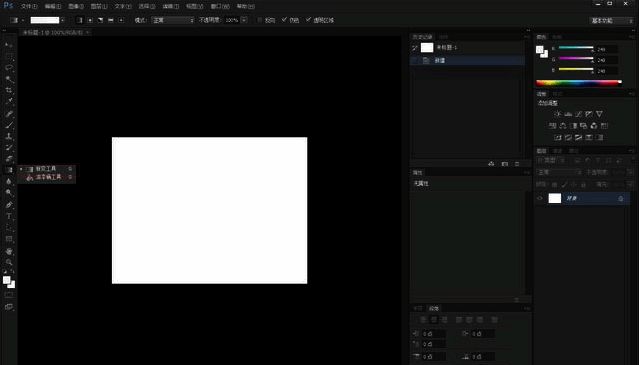This screenshot has height=365, width=639.
Task: Select the 新建 history state
Action: click(467, 60)
